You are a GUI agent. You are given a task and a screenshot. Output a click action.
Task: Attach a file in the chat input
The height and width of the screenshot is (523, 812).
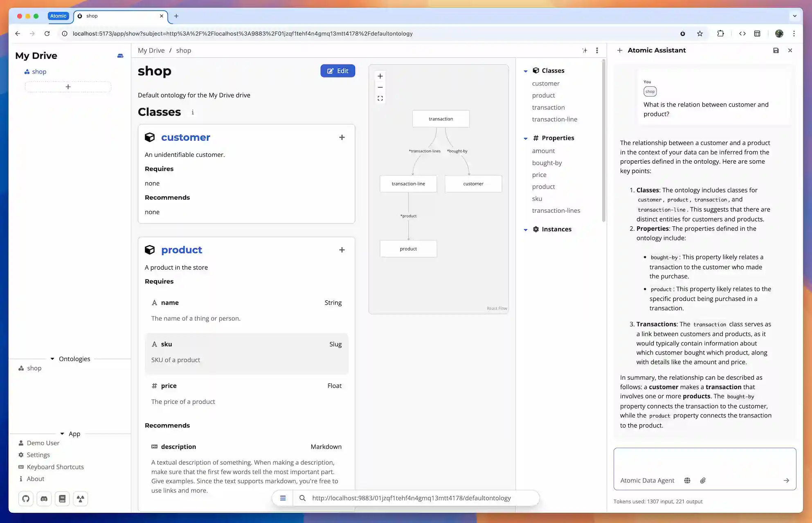point(704,480)
